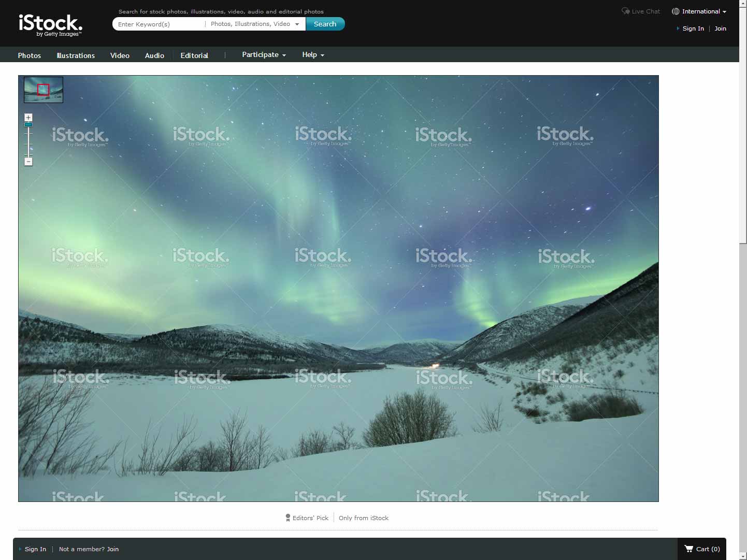Click the zoom in plus icon
The image size is (747, 560).
(28, 117)
